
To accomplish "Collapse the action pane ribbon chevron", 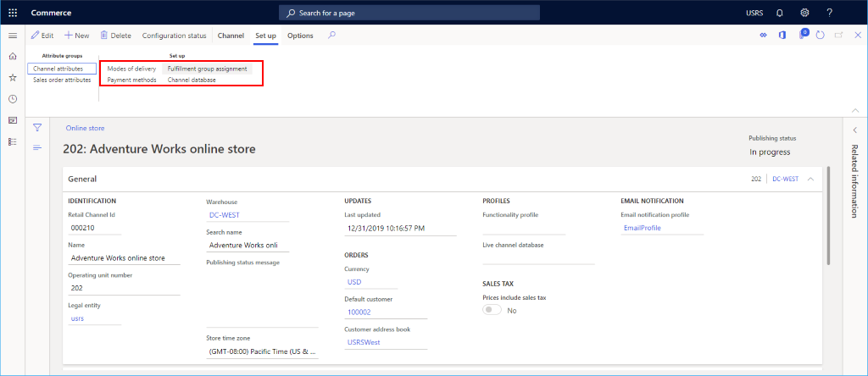I will click(x=856, y=111).
